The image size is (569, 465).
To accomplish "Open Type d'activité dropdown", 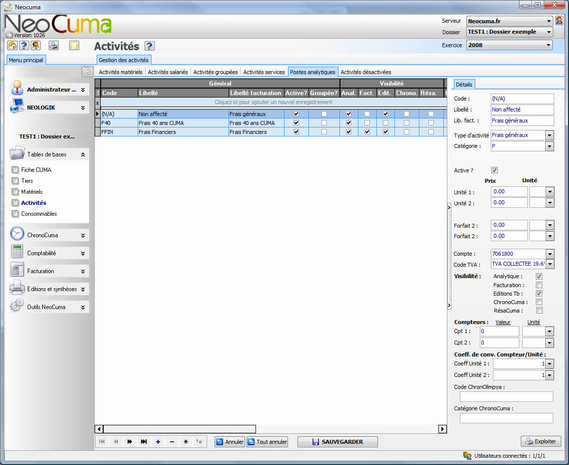I will pyautogui.click(x=549, y=135).
